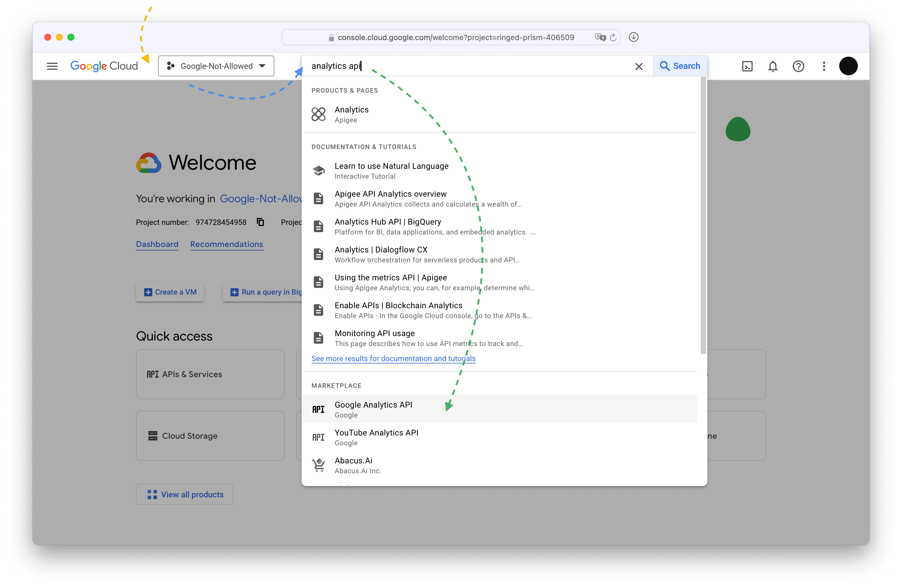902x588 pixels.
Task: Select Google Analytics API marketplace result
Action: (373, 409)
